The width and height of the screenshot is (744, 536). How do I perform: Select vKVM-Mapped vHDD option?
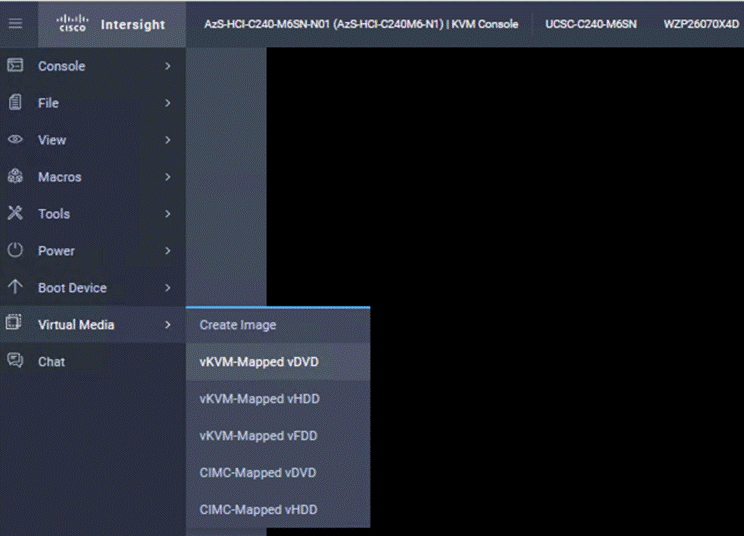pos(278,399)
